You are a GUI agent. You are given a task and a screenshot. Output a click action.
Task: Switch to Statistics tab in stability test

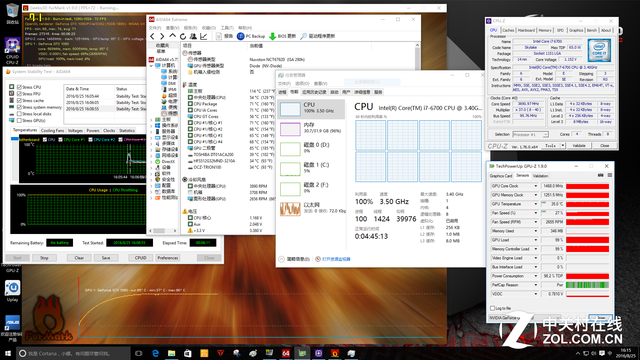click(127, 131)
